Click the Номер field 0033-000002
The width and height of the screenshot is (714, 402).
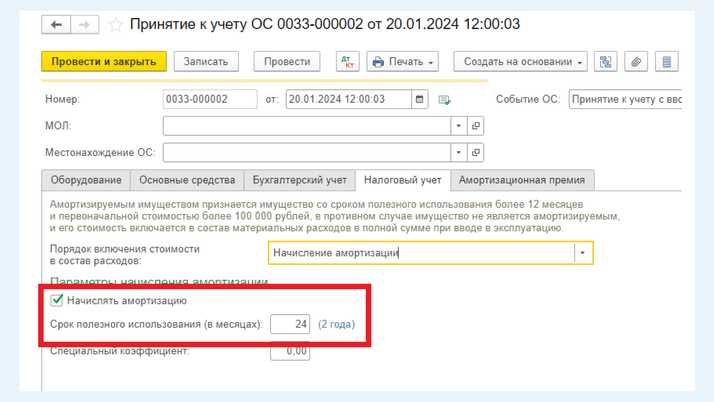coord(210,99)
